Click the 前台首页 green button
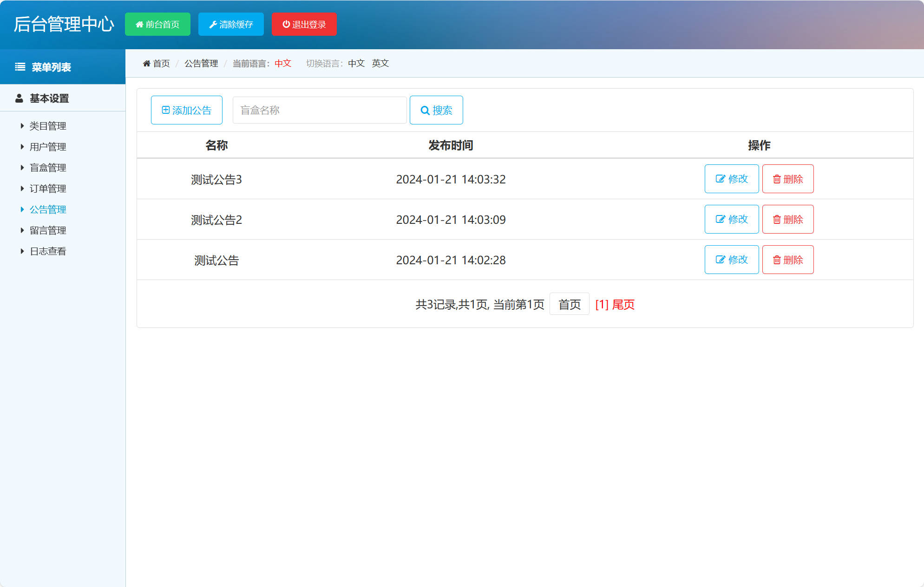924x587 pixels. point(157,24)
